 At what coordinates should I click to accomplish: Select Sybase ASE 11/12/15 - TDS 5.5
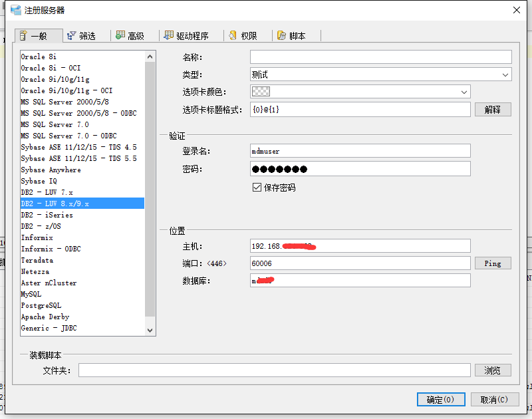click(x=82, y=158)
